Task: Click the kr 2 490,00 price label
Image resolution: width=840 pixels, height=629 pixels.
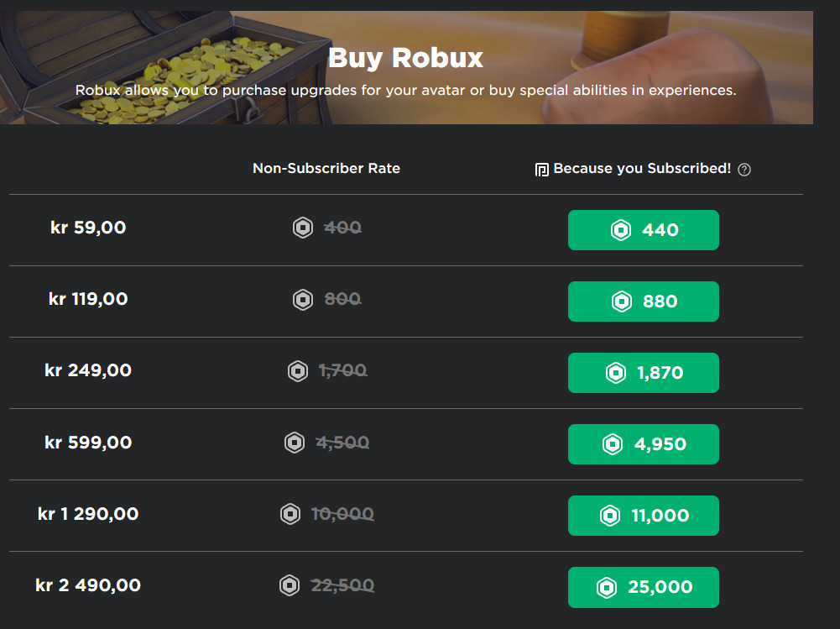Action: coord(88,584)
